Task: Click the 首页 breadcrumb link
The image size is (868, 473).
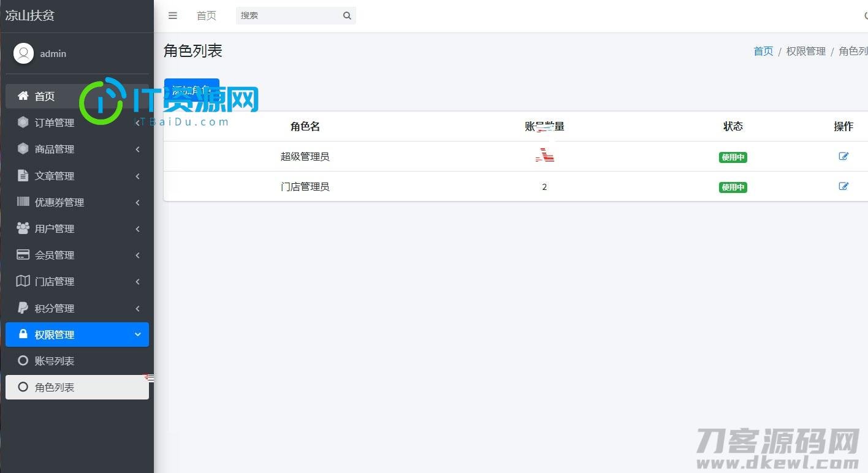Action: (x=763, y=51)
